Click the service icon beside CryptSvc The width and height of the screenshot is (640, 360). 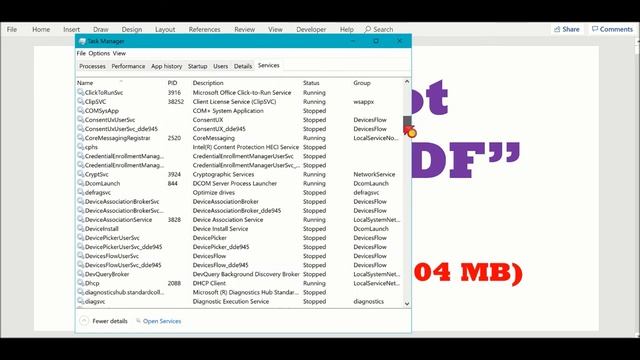(80, 174)
